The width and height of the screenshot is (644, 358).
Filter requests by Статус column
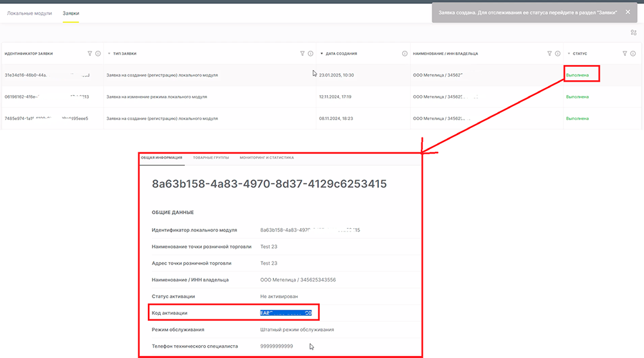pos(625,54)
